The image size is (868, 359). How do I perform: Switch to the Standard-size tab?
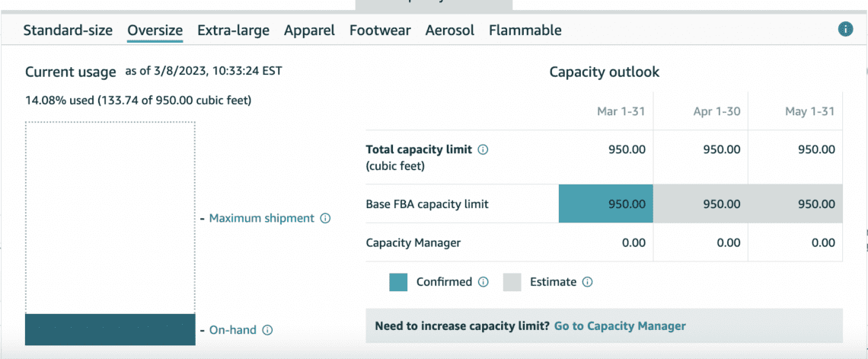pos(68,30)
